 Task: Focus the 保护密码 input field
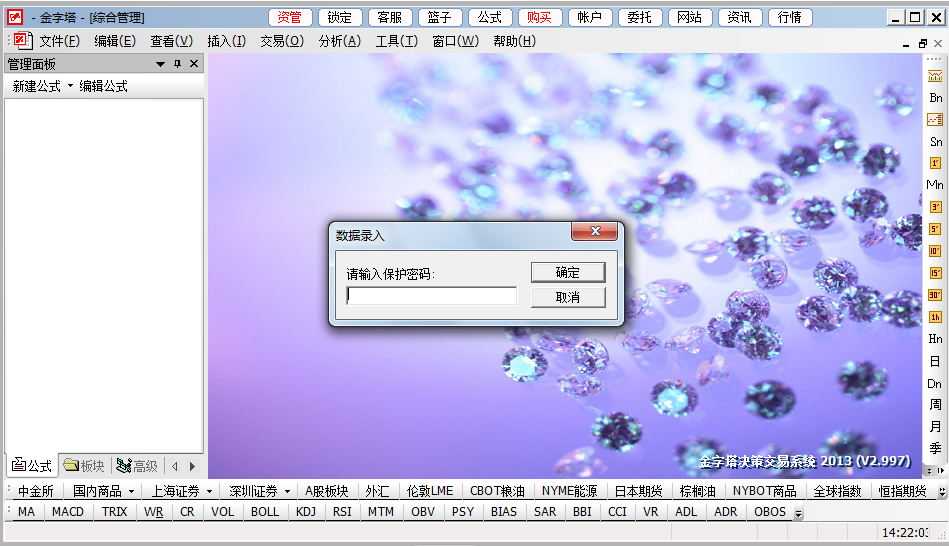point(432,296)
